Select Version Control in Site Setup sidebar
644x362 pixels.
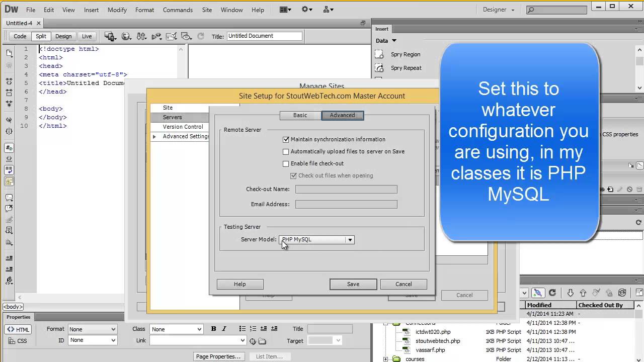click(x=180, y=127)
